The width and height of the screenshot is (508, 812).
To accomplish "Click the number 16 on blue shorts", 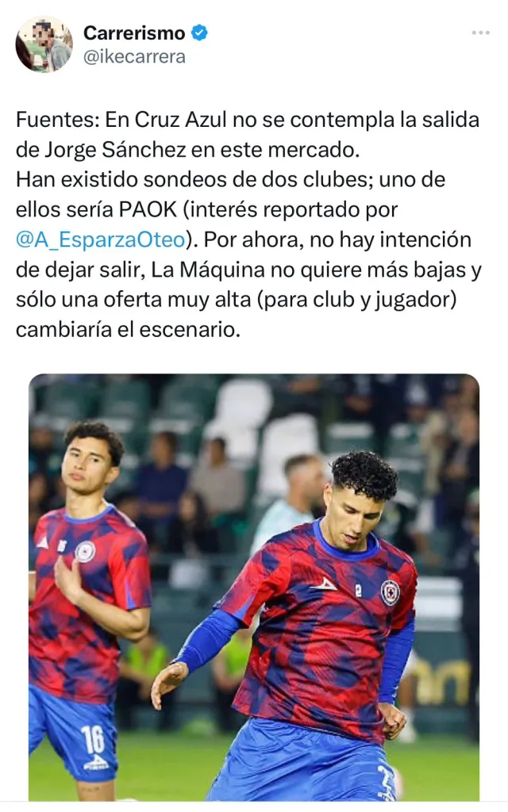I will coord(93,739).
